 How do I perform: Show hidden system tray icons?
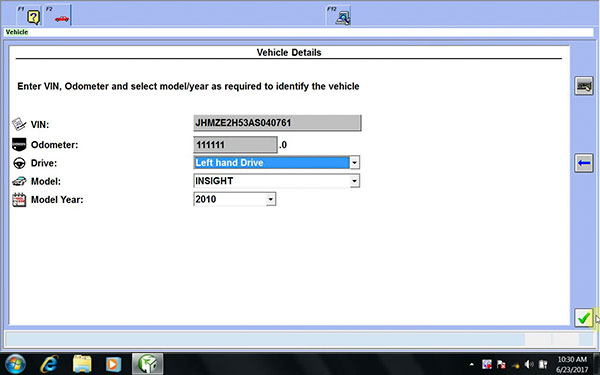pos(472,364)
